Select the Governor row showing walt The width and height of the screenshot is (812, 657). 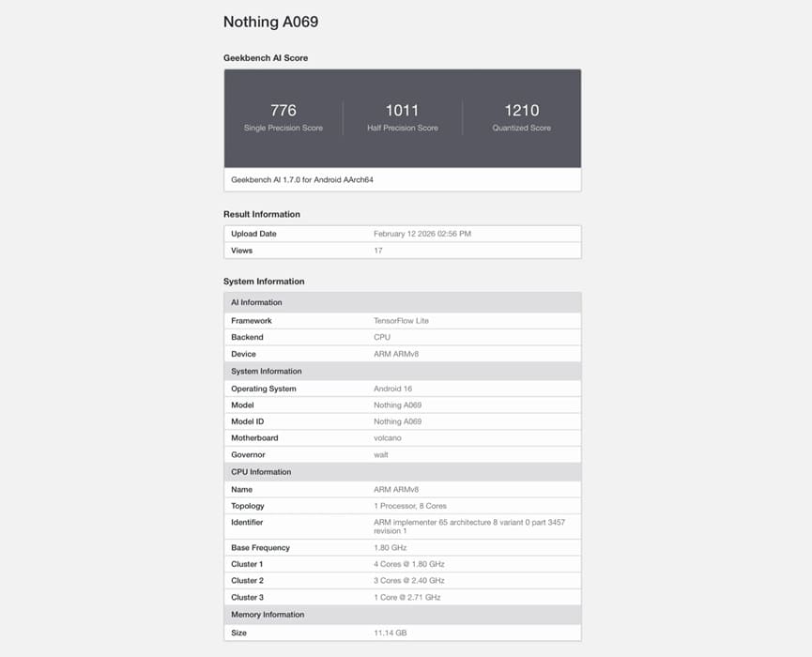click(402, 454)
